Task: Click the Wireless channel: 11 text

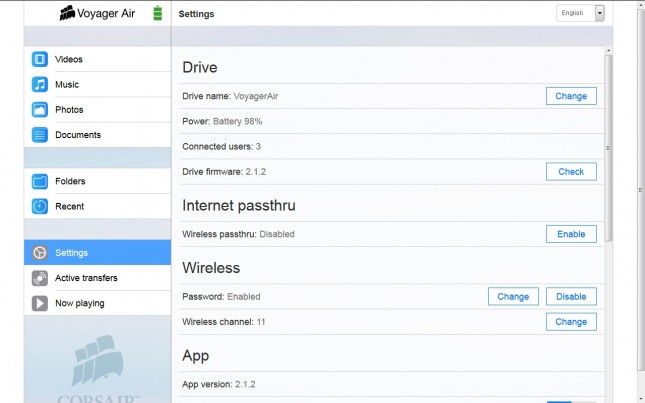Action: click(x=223, y=322)
